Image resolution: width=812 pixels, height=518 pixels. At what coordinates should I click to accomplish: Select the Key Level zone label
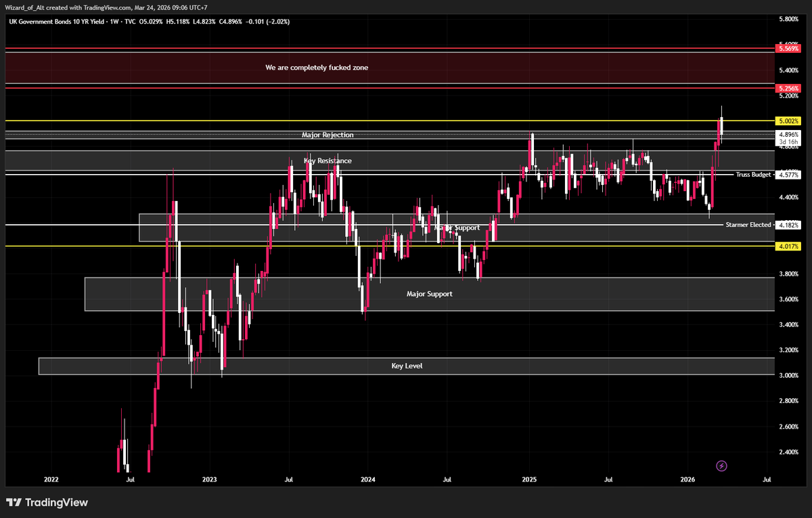pyautogui.click(x=407, y=366)
